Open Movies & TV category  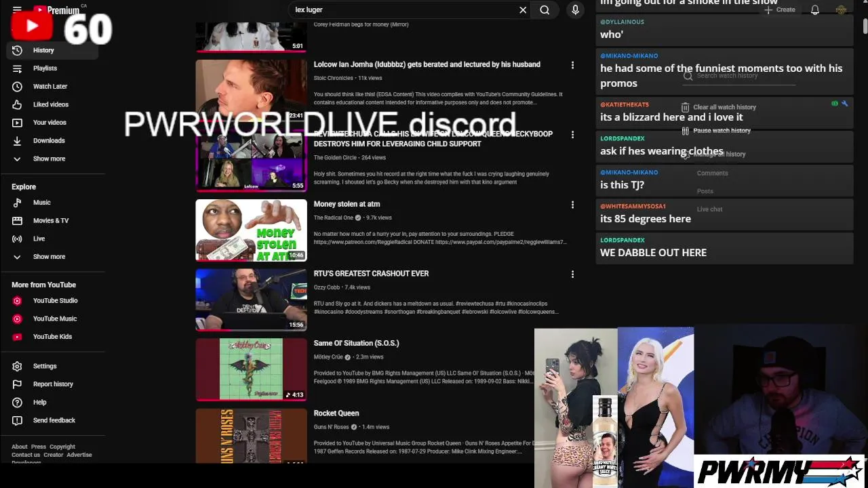(x=52, y=220)
